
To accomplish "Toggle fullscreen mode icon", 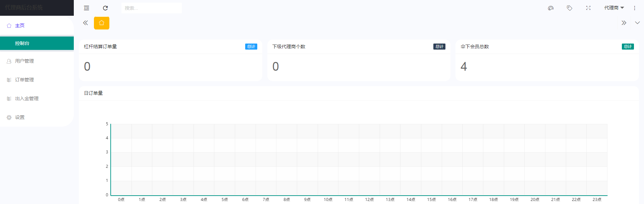I will pyautogui.click(x=588, y=8).
